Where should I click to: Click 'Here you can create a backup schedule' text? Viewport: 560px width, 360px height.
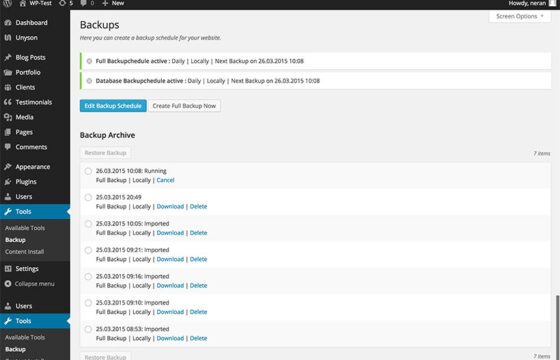tap(150, 38)
